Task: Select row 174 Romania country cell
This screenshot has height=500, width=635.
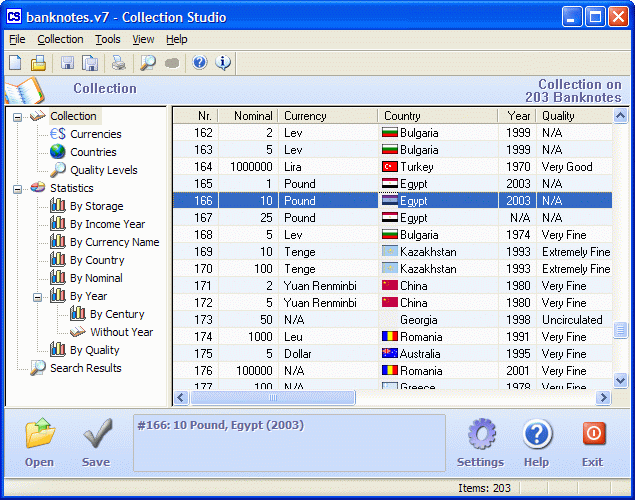Action: pyautogui.click(x=438, y=336)
